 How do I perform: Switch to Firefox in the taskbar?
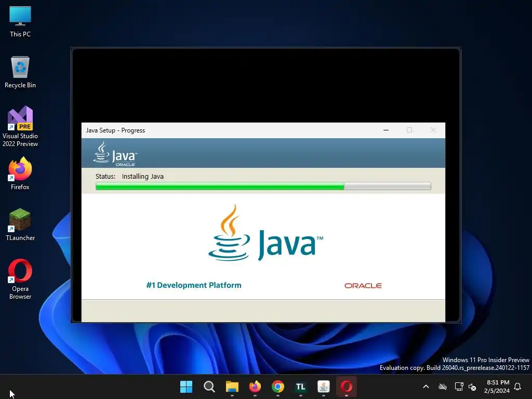click(255, 387)
